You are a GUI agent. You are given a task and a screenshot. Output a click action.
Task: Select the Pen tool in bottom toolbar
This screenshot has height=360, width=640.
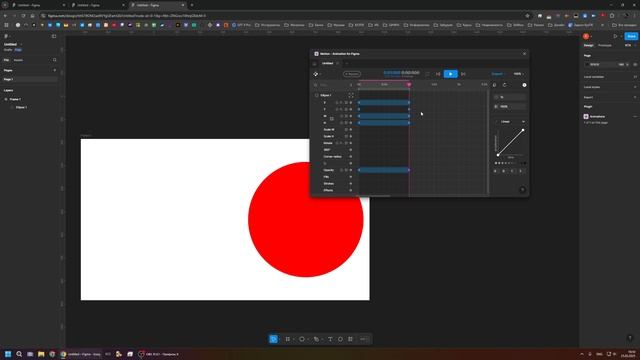[316, 339]
